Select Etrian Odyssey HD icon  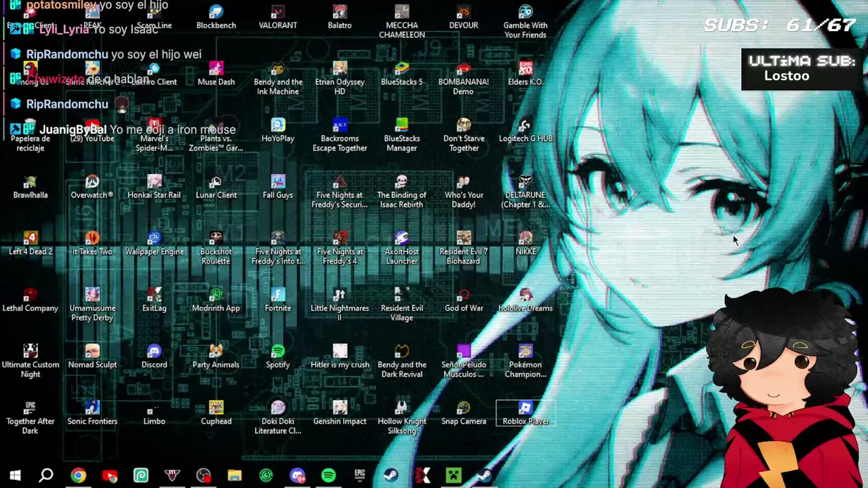coord(340,79)
